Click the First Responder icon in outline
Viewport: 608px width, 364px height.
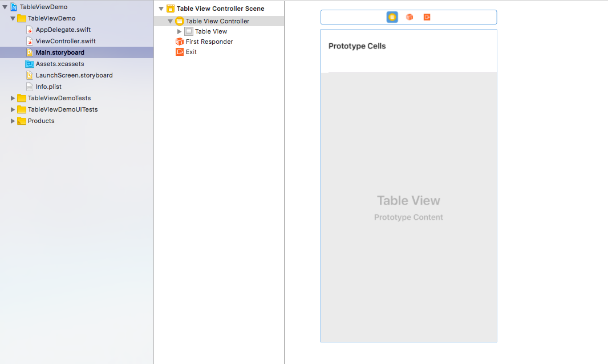(x=180, y=42)
